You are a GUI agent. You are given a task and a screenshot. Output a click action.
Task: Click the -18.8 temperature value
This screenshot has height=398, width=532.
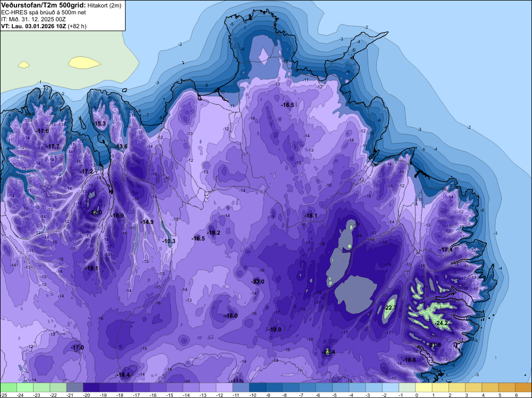[x=410, y=360]
